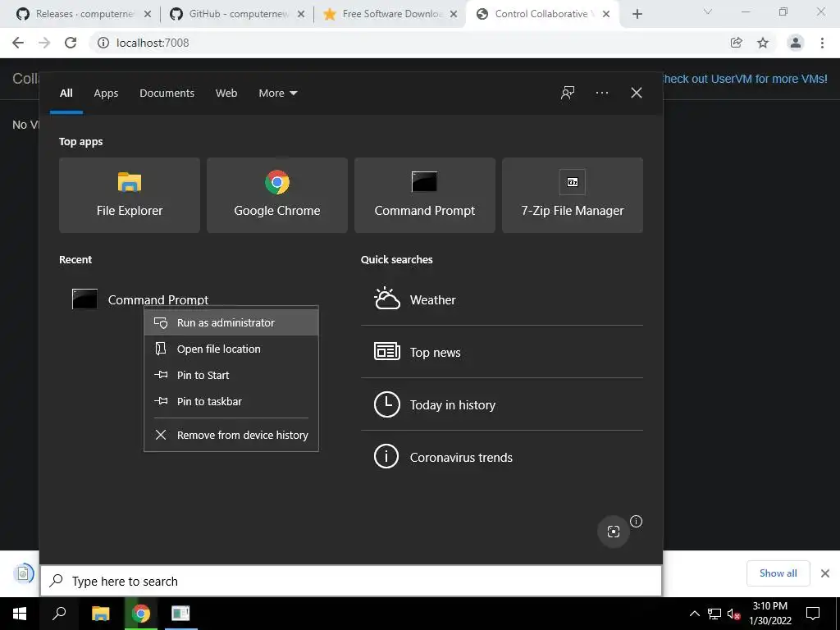Open Chrome three-dot menu

822,43
